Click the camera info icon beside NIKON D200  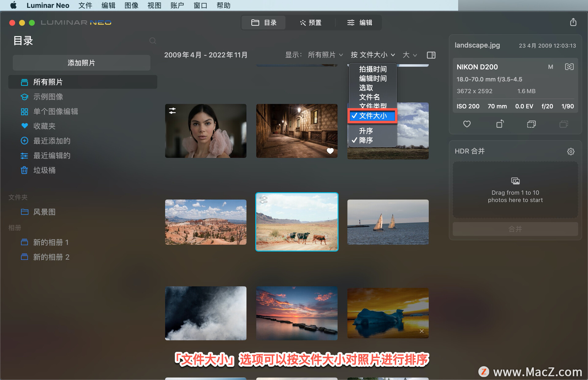[569, 67]
